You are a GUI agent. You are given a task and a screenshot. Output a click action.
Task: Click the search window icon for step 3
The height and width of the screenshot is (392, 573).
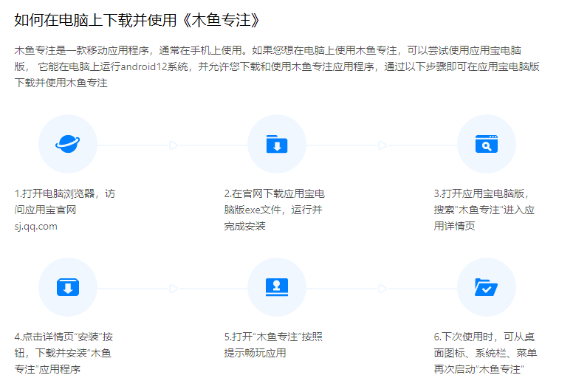coord(487,143)
